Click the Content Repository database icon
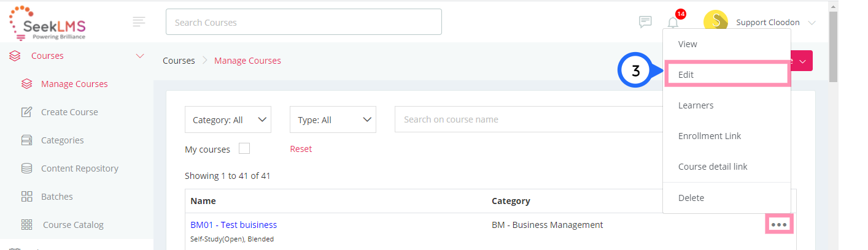This screenshot has width=868, height=250. click(x=26, y=169)
